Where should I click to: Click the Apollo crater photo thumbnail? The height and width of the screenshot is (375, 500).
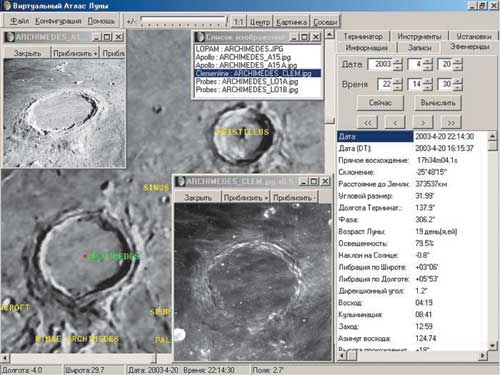pyautogui.click(x=64, y=113)
